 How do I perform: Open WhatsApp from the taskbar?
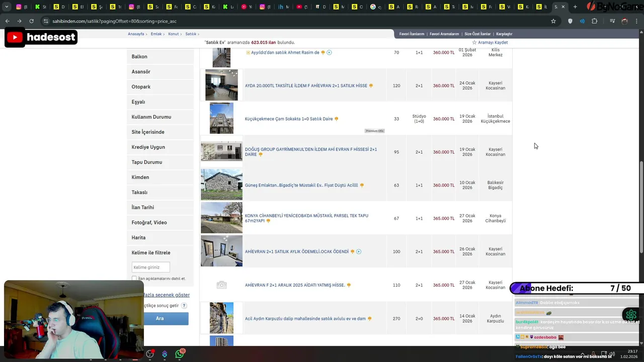point(180,354)
